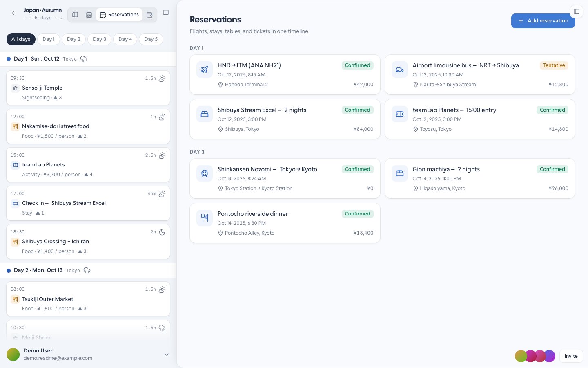Click the purple collaborator avatar
Image resolution: width=588 pixels, height=368 pixels.
click(549, 356)
